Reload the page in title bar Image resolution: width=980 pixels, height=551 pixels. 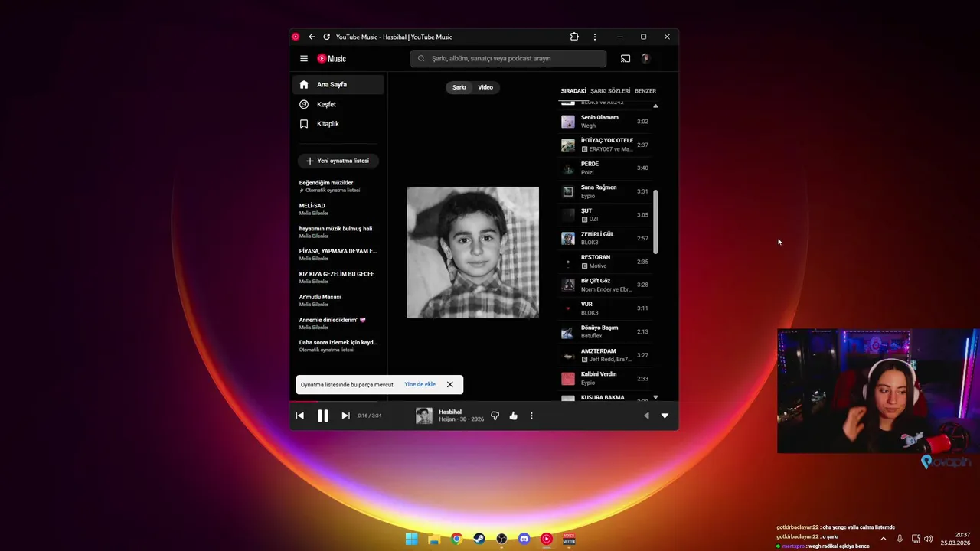[x=327, y=37]
